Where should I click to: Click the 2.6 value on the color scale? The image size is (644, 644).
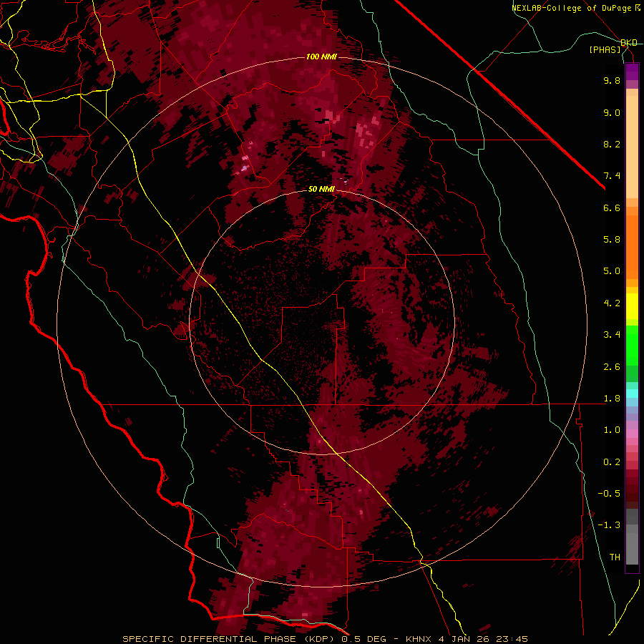tap(612, 367)
